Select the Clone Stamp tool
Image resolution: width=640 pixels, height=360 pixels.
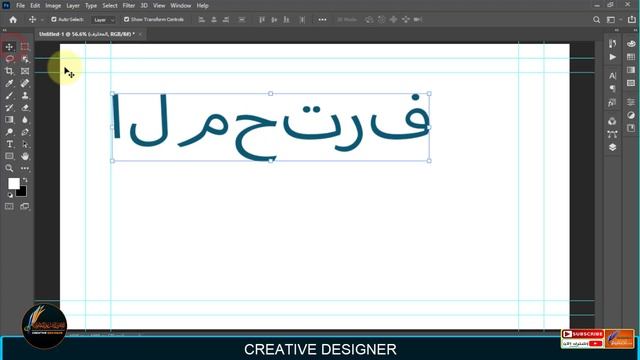click(x=25, y=96)
